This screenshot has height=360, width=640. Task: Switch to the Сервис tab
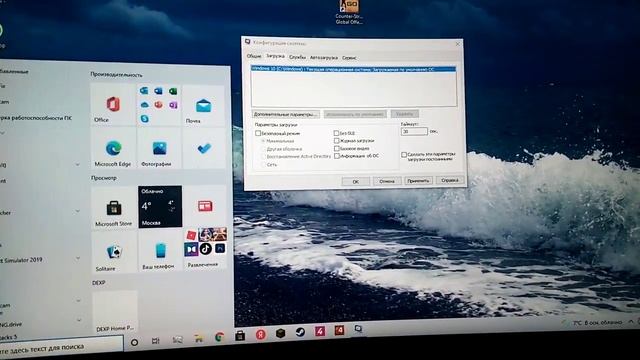(x=349, y=58)
